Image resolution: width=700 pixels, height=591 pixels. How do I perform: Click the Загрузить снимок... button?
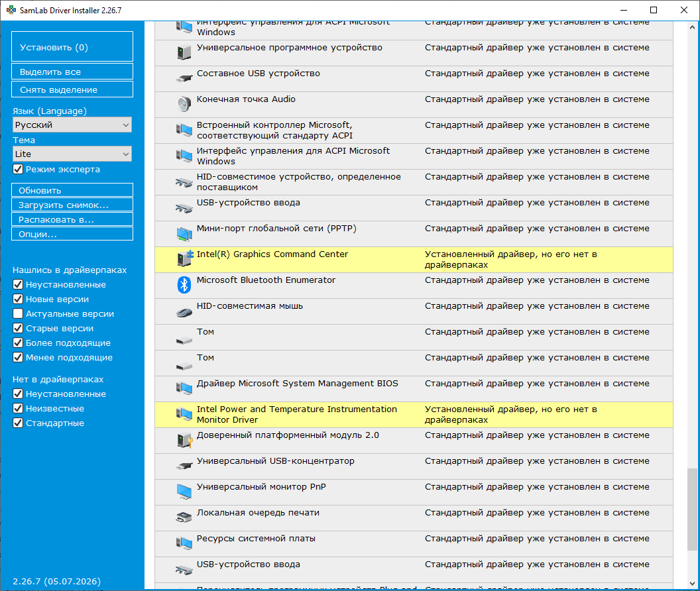[72, 205]
